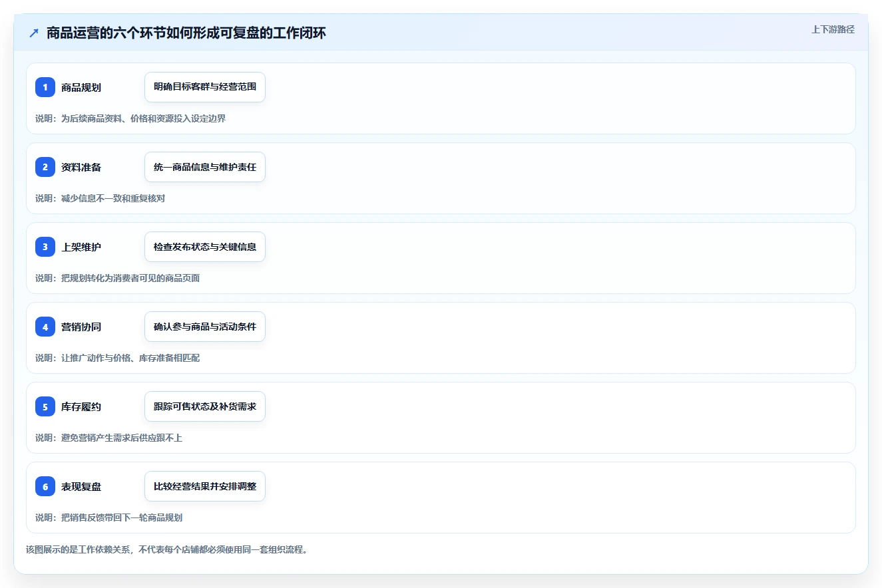Viewport: 882px width, 588px height.
Task: Click the 库存履约 step name
Action: point(81,406)
